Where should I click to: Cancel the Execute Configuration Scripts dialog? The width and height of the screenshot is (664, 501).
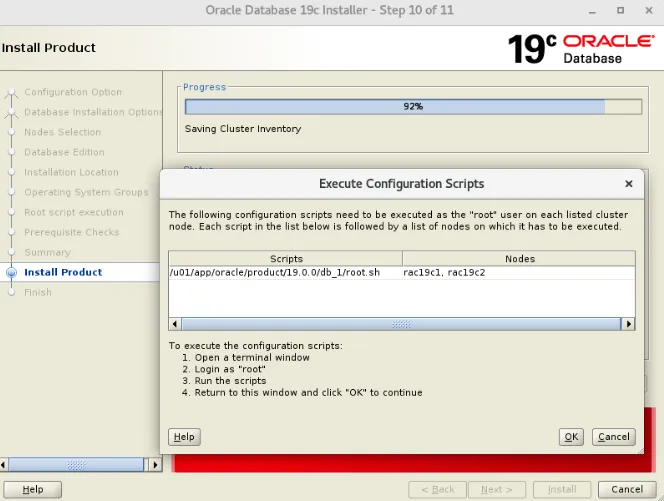tap(614, 437)
